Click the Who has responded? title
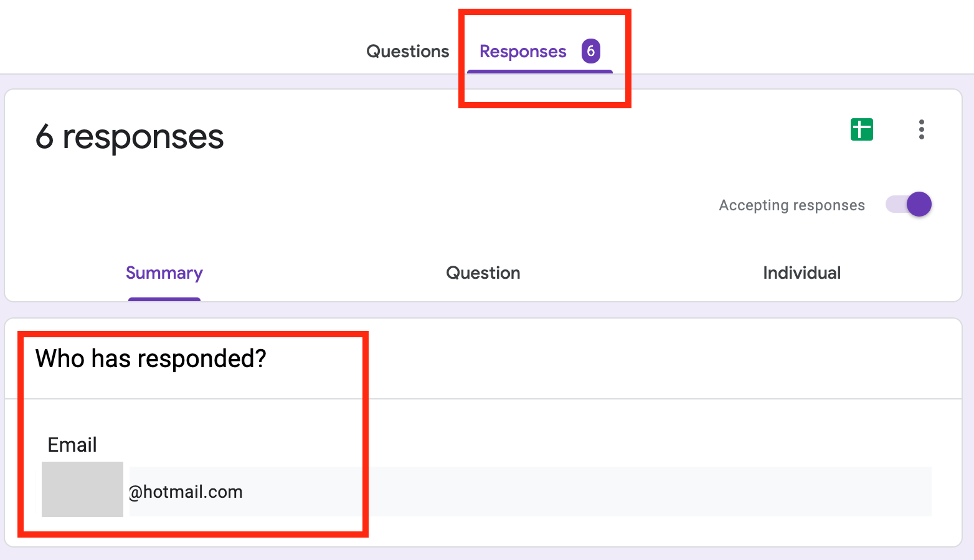This screenshot has width=974, height=560. [x=151, y=358]
